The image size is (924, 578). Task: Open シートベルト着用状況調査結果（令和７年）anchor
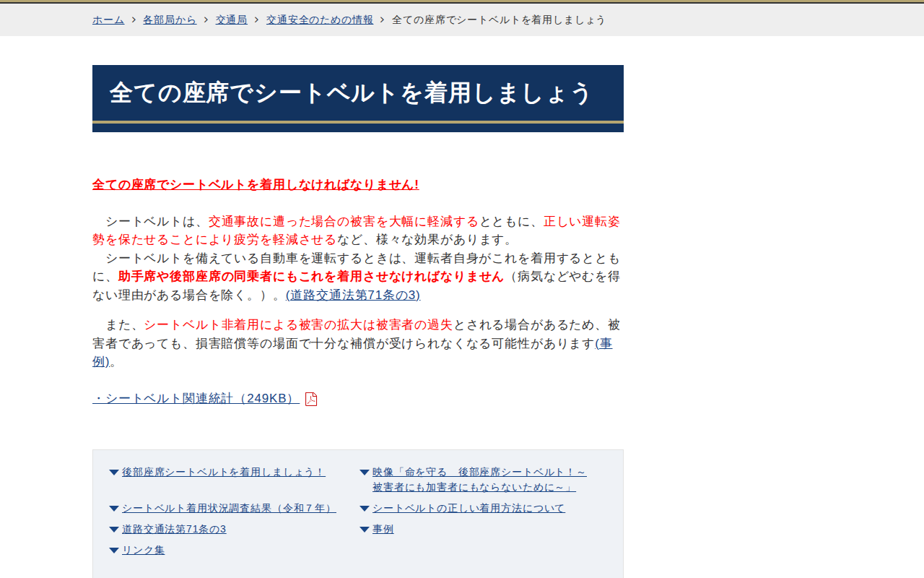click(x=229, y=508)
